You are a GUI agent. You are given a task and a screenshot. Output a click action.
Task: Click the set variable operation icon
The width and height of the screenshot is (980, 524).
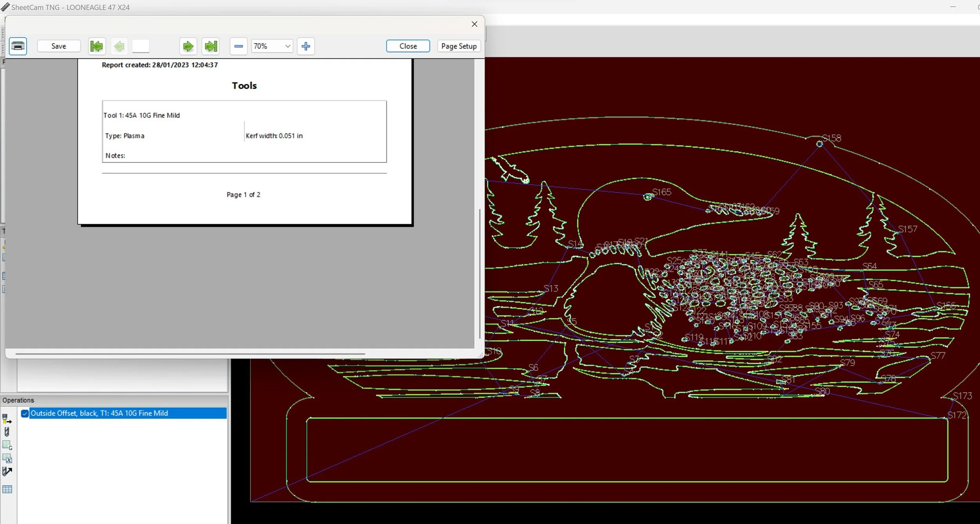tap(7, 458)
